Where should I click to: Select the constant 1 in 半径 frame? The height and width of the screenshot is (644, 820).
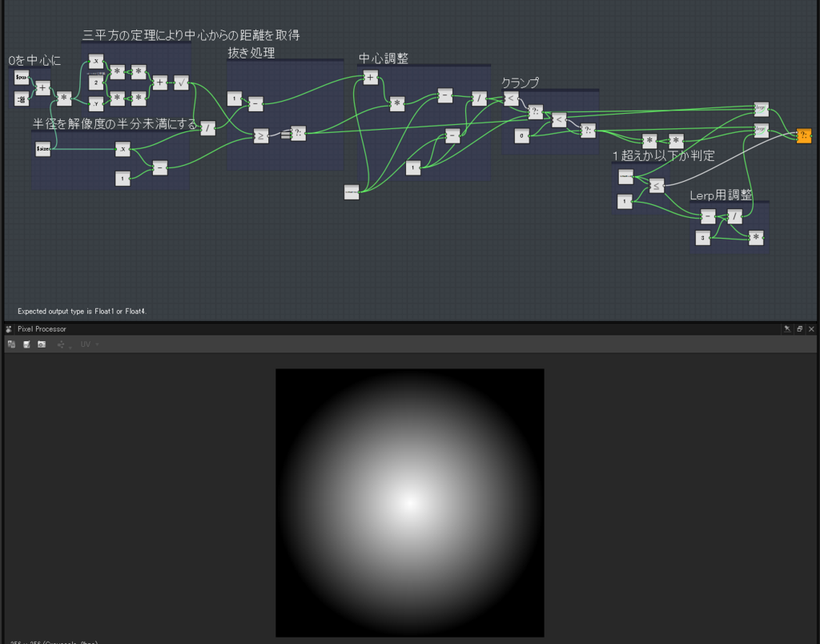pos(123,179)
